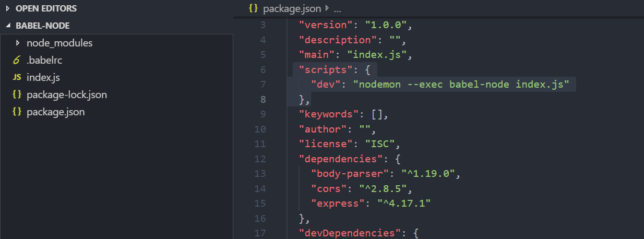Collapse the BABEL-NODE project section
This screenshot has width=644, height=239.
7,26
